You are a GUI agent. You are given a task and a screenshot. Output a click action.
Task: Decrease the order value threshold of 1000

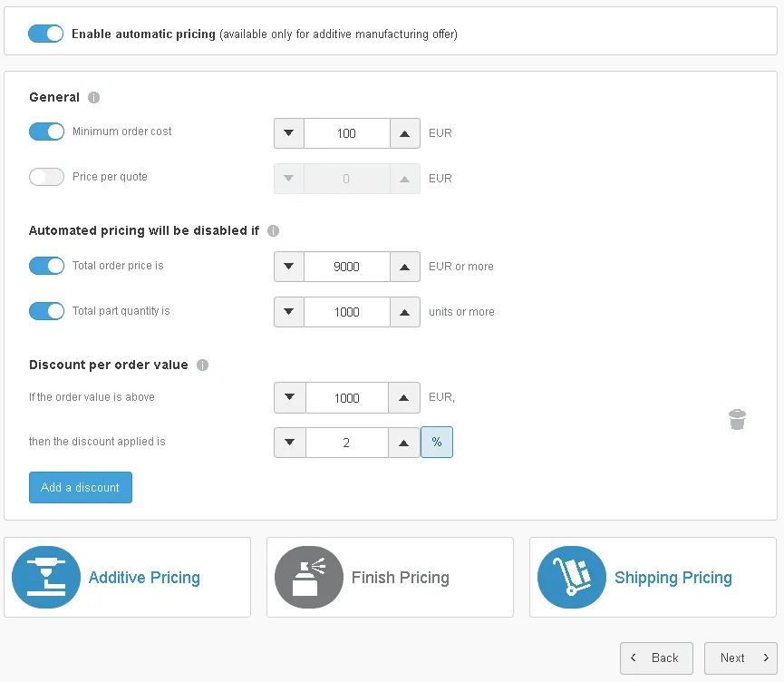pyautogui.click(x=288, y=397)
